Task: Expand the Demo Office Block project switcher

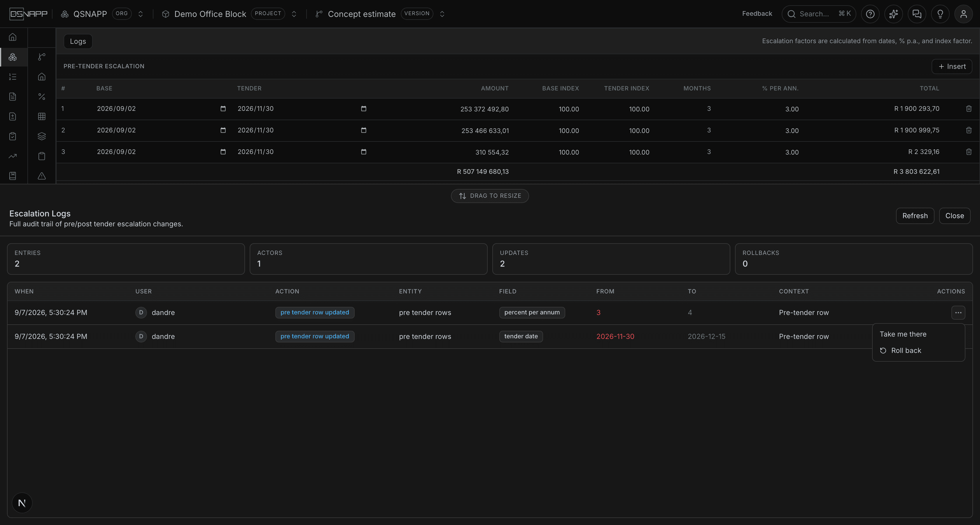Action: [294, 14]
